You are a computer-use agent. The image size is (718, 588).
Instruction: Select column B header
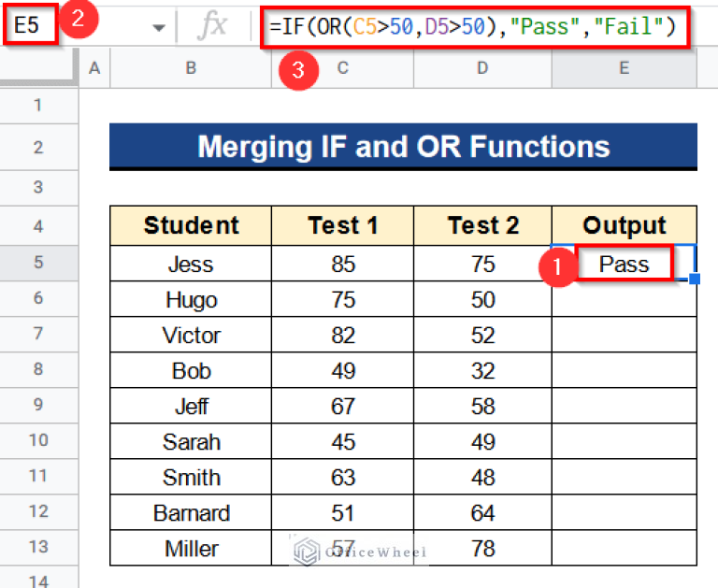pos(191,66)
